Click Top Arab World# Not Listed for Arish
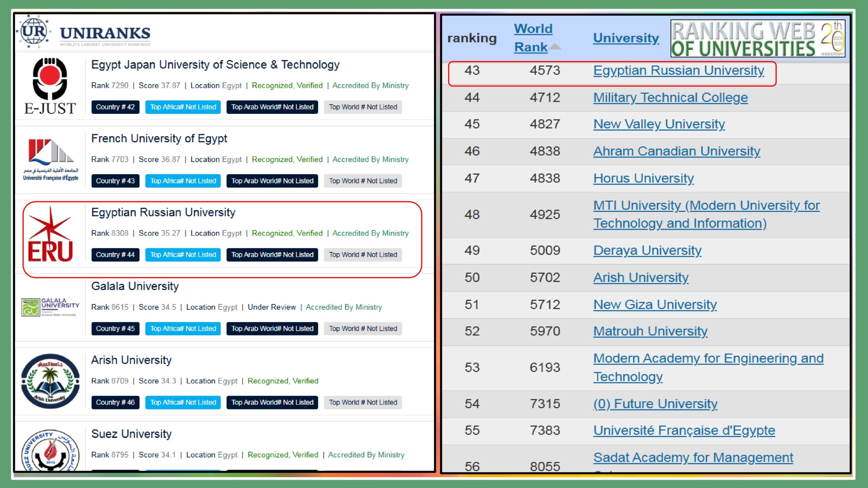The width and height of the screenshot is (868, 488). click(x=272, y=403)
